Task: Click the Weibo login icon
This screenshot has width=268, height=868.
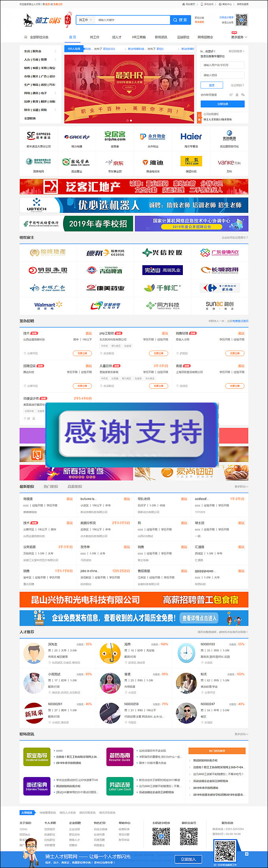Action: click(x=231, y=95)
